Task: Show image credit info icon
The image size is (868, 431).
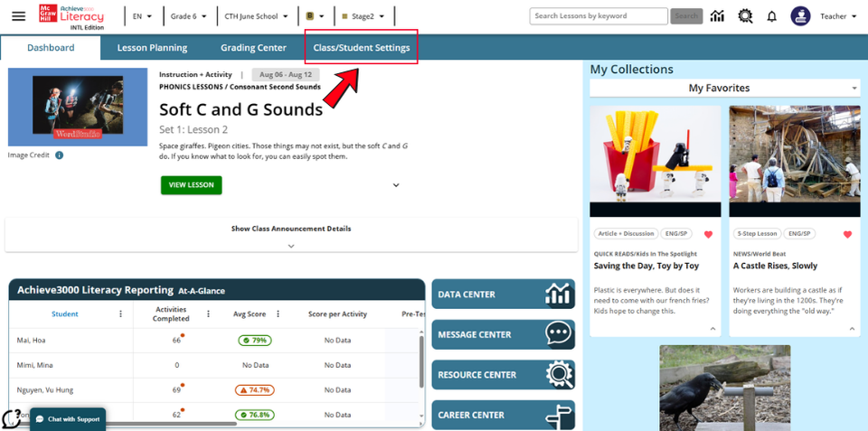Action: 60,155
